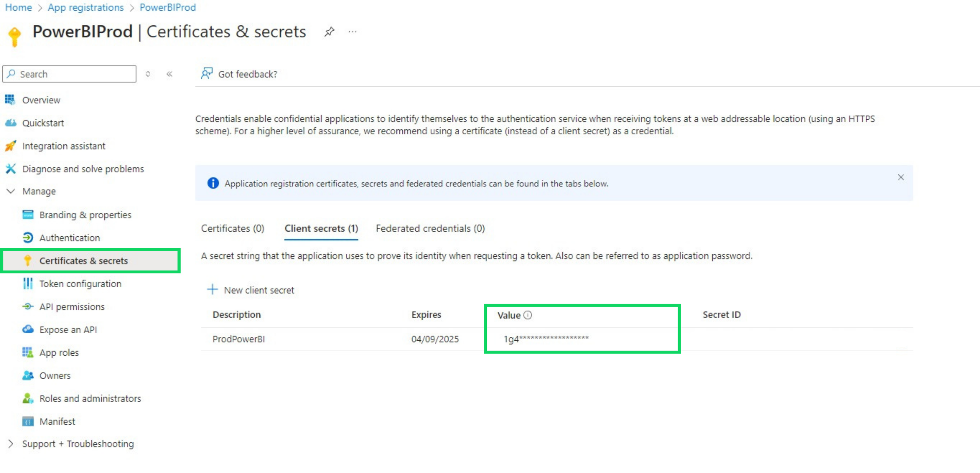The width and height of the screenshot is (980, 473).
Task: Click the Got feedback person icon
Action: 206,73
